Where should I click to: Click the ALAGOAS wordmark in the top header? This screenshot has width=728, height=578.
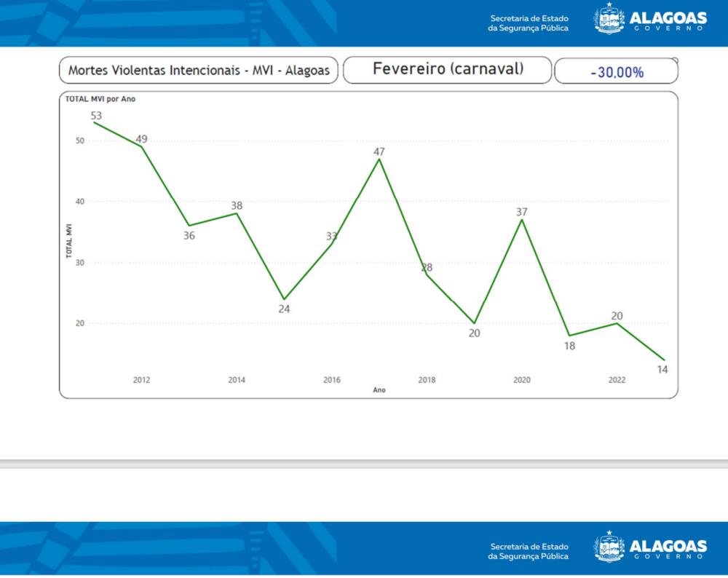[668, 17]
